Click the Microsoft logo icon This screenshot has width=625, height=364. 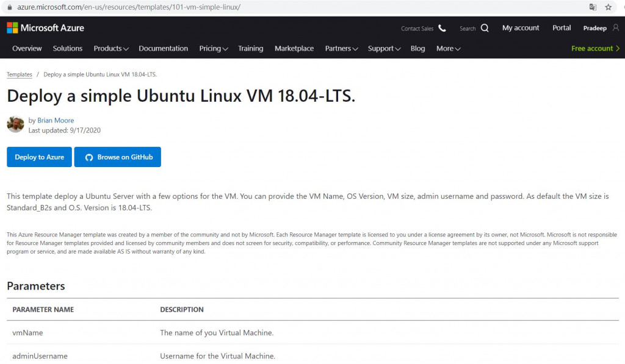pyautogui.click(x=12, y=28)
